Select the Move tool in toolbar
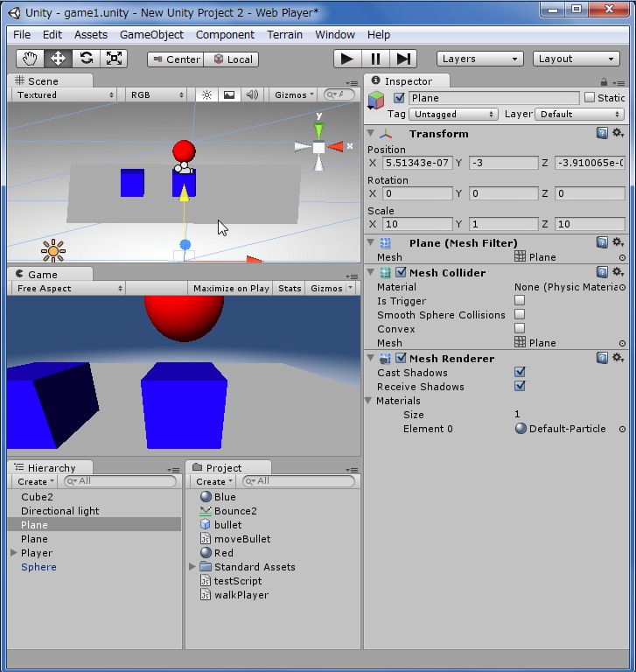 click(x=59, y=59)
